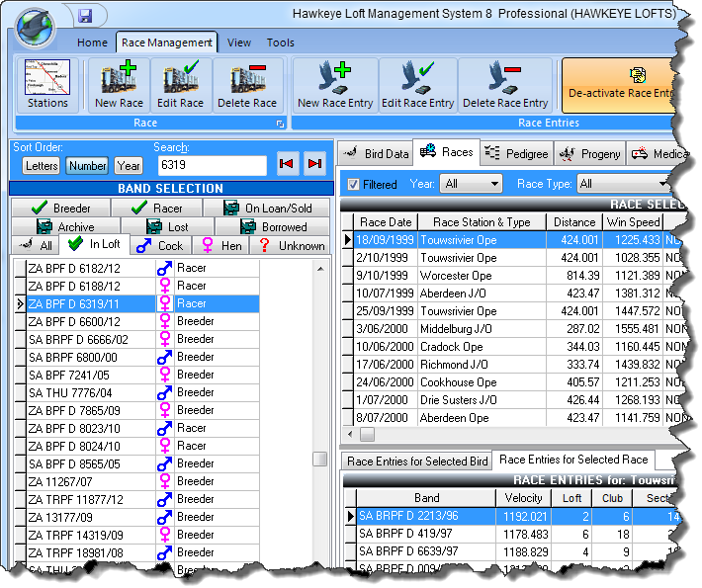Viewport: 702px width, 588px height.
Task: Jump to first record with red arrow
Action: pyautogui.click(x=286, y=164)
